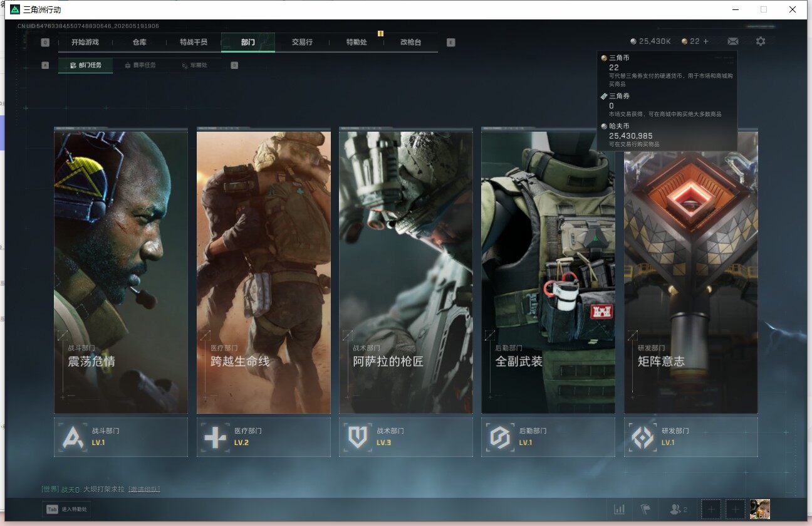Select the third sub-tab left of the D key hint

tap(195, 65)
